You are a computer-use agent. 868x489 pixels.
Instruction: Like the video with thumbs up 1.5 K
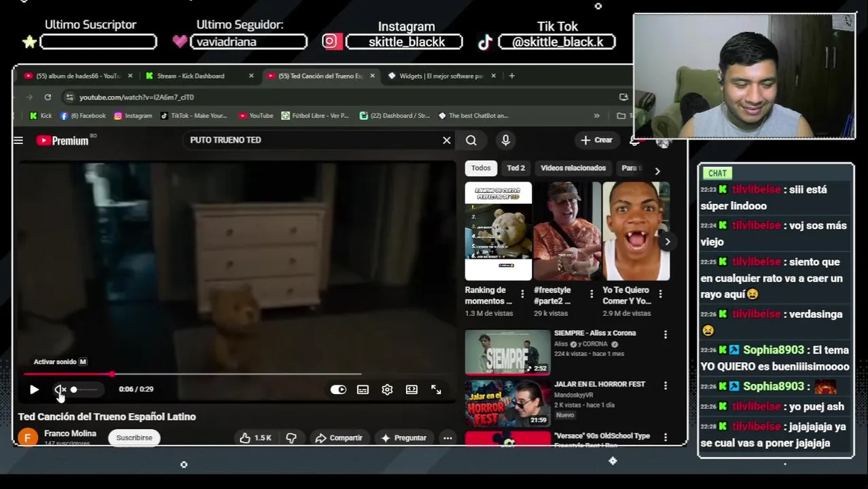[x=256, y=437]
